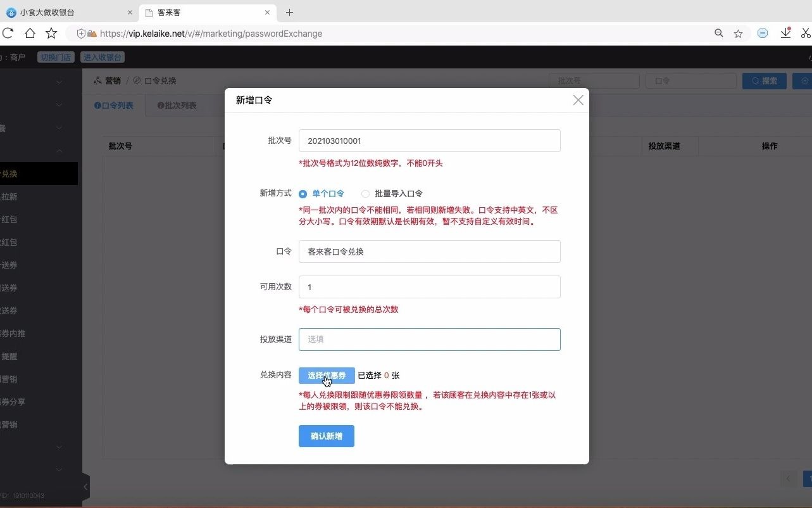The width and height of the screenshot is (812, 508).
Task: Click the star icon beside the home button
Action: [51, 34]
